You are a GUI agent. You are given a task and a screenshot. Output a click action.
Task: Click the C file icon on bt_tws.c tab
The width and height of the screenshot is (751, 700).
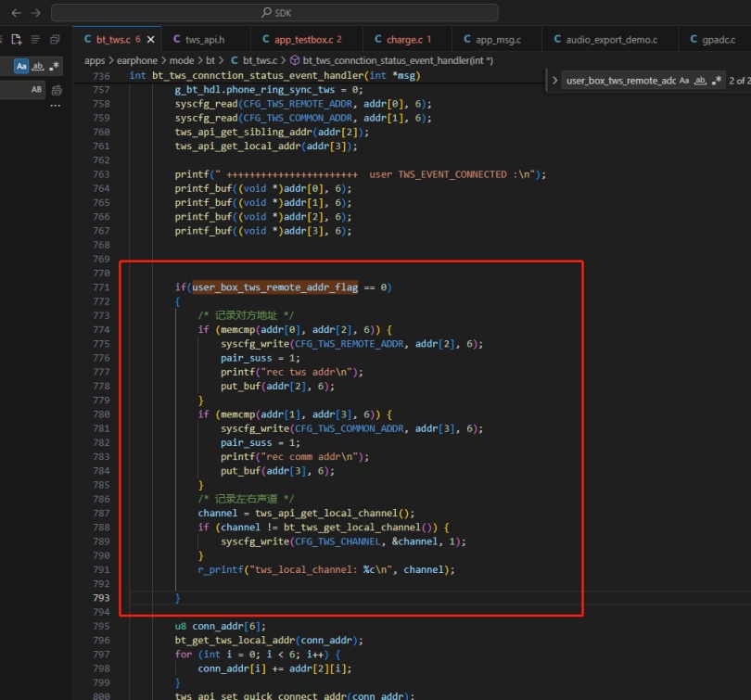[88, 39]
